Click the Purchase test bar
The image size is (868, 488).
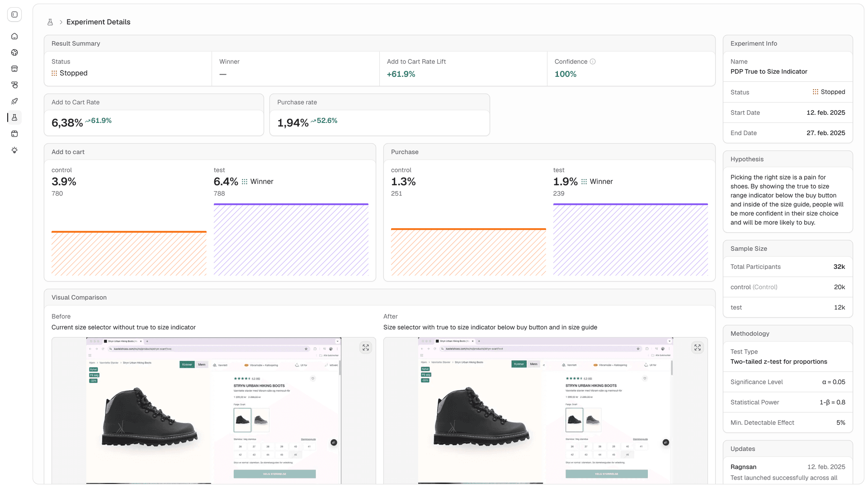[x=631, y=239]
